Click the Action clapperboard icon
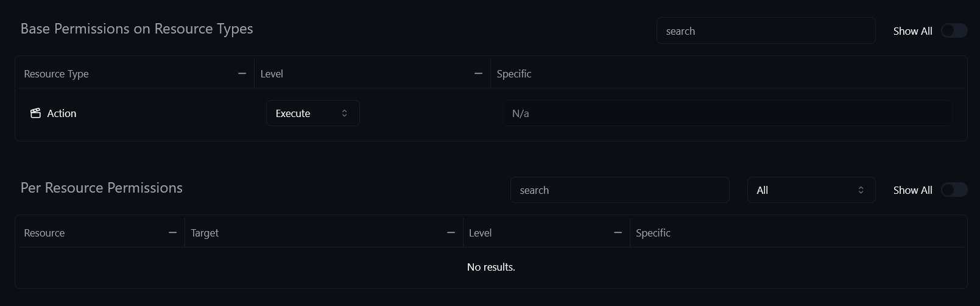Image resolution: width=980 pixels, height=306 pixels. [35, 113]
